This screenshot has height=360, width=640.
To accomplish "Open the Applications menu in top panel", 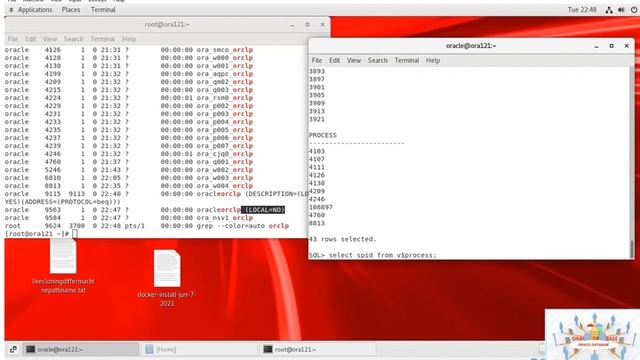I will [35, 9].
